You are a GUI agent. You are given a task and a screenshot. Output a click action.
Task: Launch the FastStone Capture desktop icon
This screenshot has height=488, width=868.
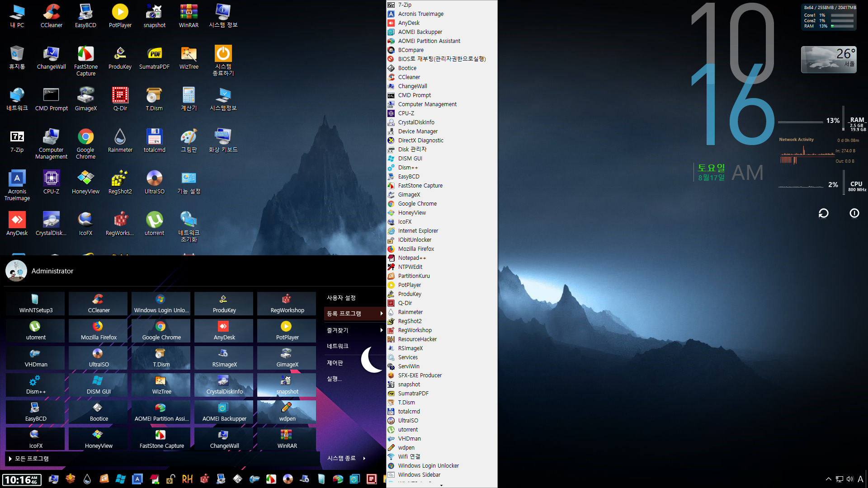coord(85,61)
